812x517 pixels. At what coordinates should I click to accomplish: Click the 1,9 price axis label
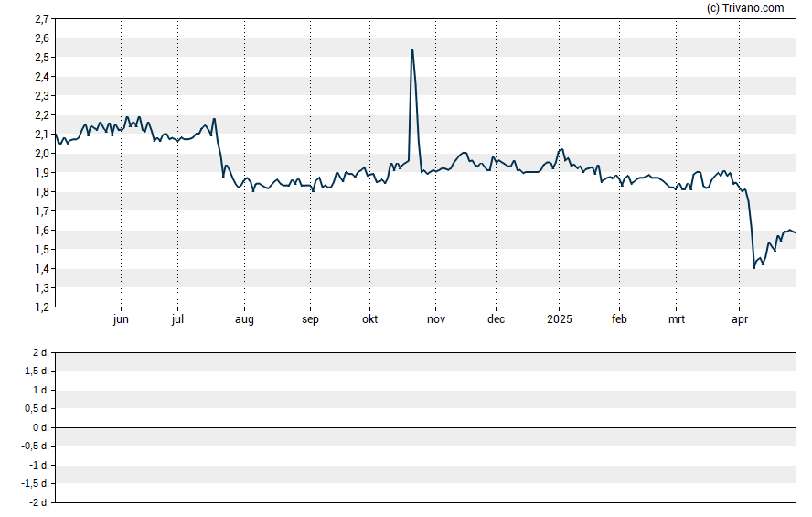[x=42, y=173]
